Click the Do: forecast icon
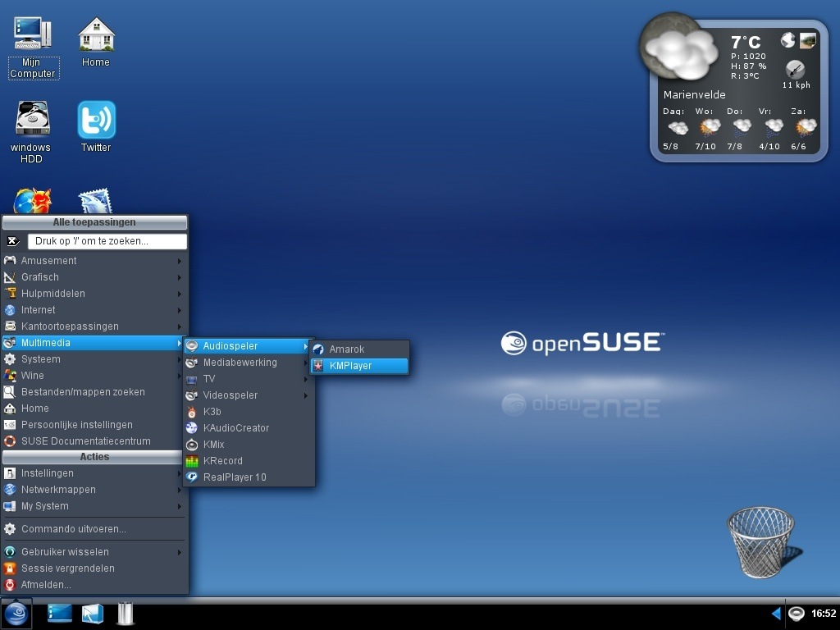 click(x=742, y=128)
